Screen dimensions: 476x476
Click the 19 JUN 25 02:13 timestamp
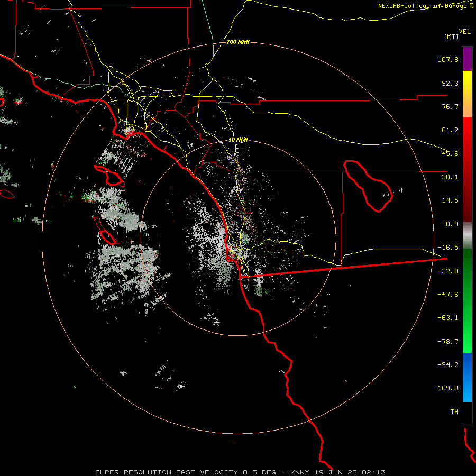tap(350, 472)
